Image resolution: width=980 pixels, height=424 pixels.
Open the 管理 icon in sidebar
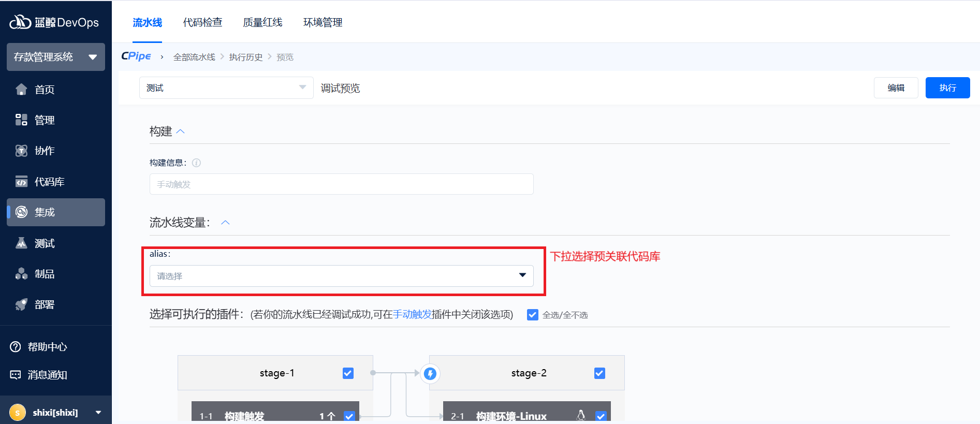click(21, 120)
